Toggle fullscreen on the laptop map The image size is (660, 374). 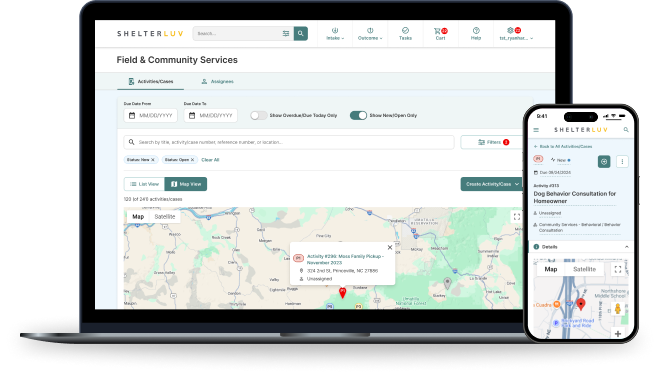click(x=516, y=217)
